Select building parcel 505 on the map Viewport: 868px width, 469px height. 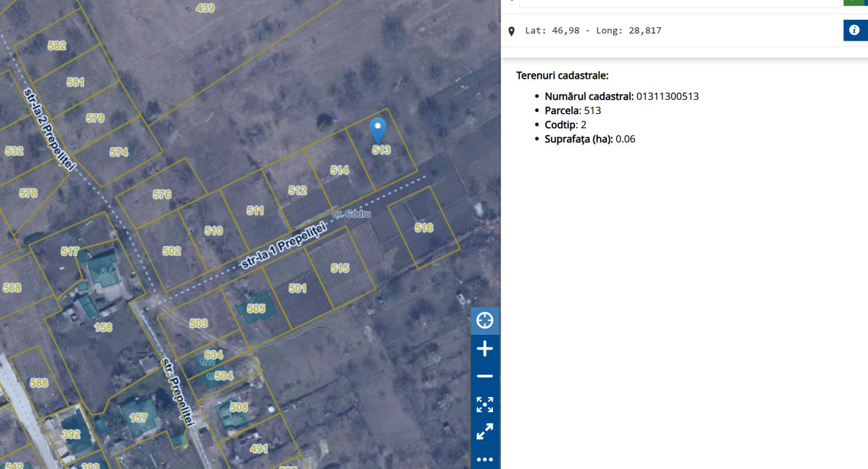256,309
